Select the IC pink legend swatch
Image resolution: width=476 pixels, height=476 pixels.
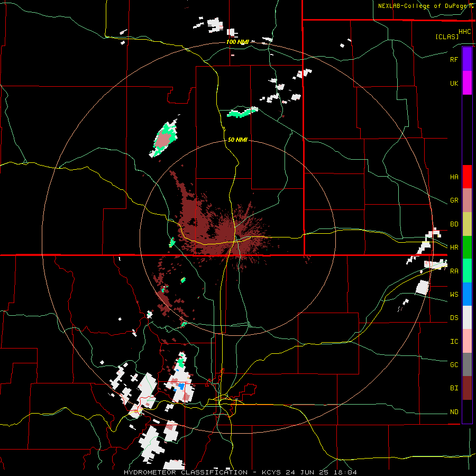pos(467,341)
